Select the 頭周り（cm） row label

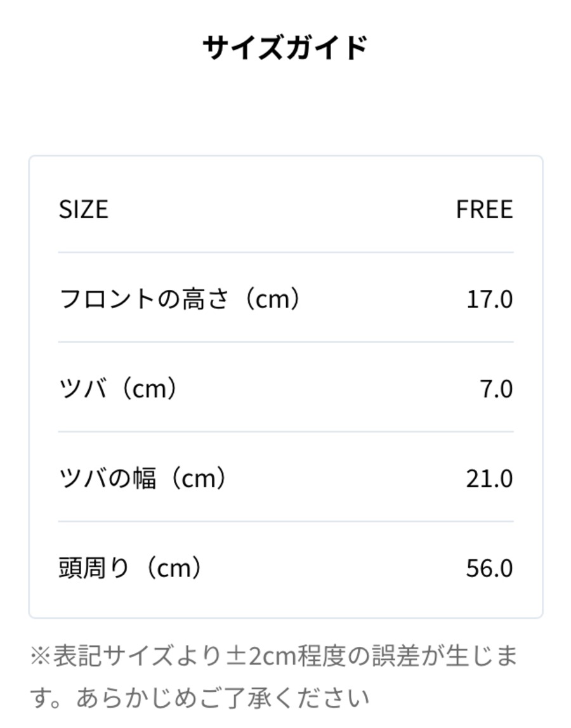click(130, 568)
